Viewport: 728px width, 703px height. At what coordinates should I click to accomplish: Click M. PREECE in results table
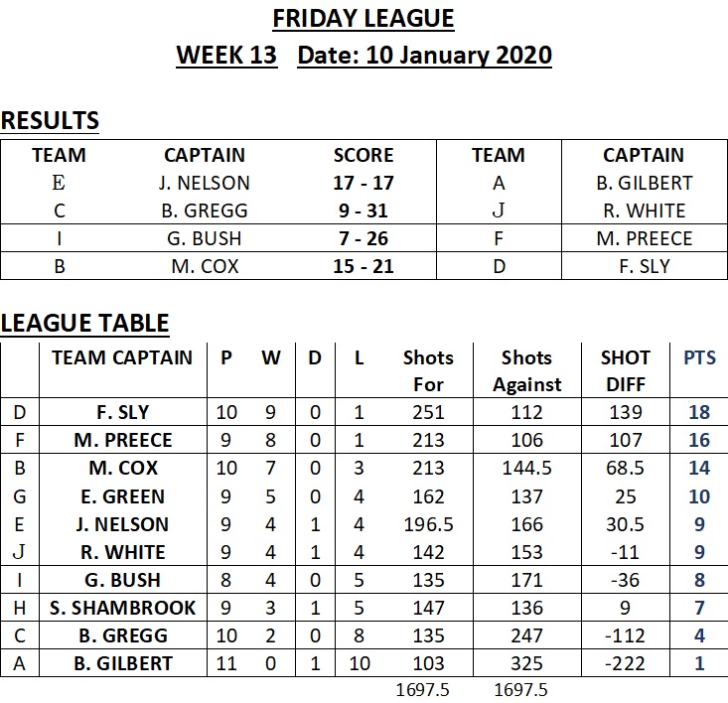pyautogui.click(x=645, y=238)
